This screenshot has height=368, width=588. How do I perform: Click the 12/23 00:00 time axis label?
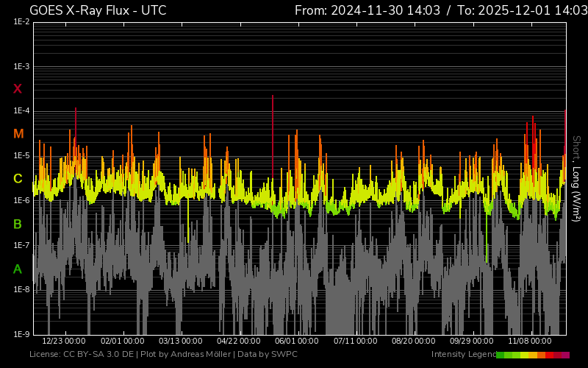tap(64, 341)
